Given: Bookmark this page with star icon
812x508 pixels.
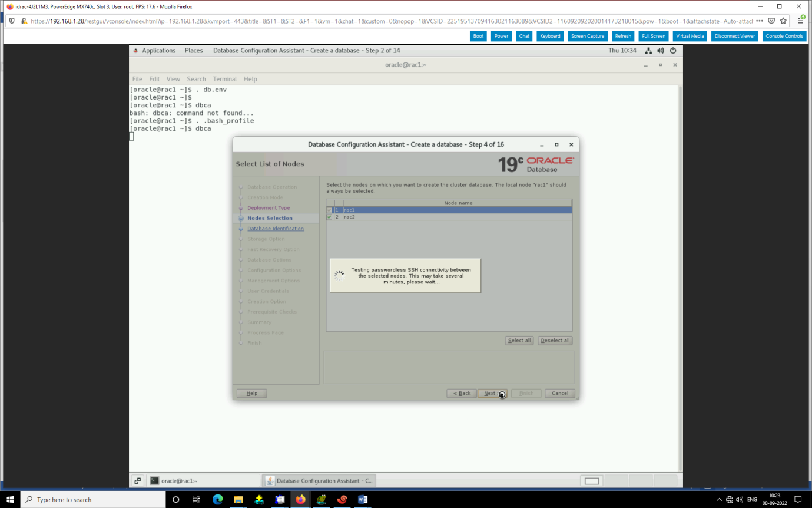Looking at the screenshot, I should click(x=783, y=21).
